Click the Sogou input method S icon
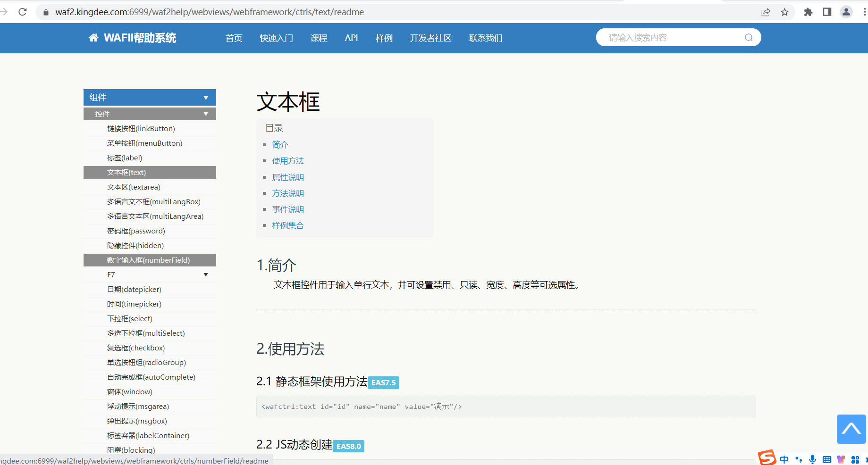The width and height of the screenshot is (868, 465). pos(767,457)
